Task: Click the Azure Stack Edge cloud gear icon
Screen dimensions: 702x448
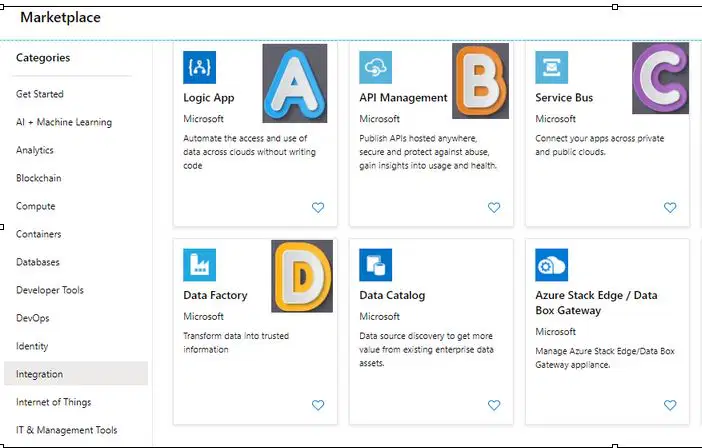Action: pyautogui.click(x=552, y=265)
